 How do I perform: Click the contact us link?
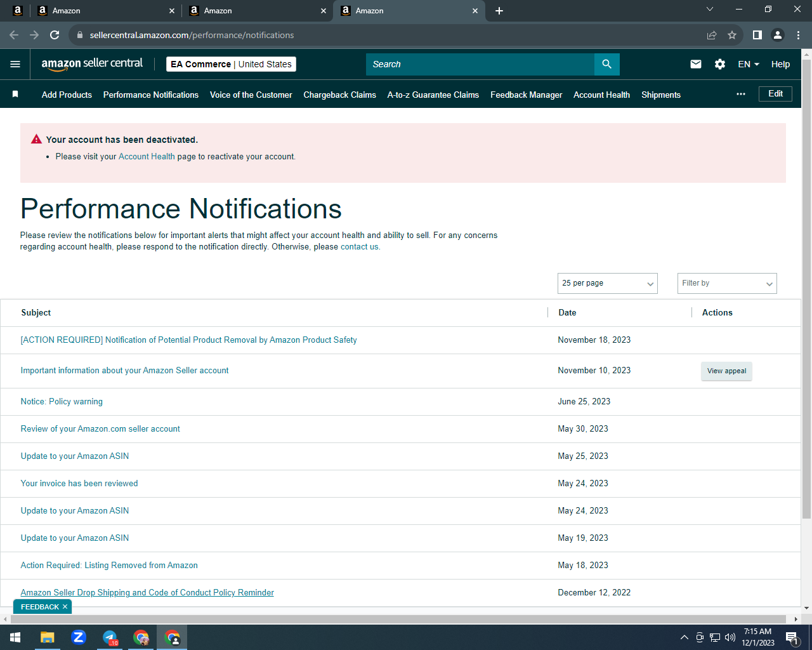[359, 247]
